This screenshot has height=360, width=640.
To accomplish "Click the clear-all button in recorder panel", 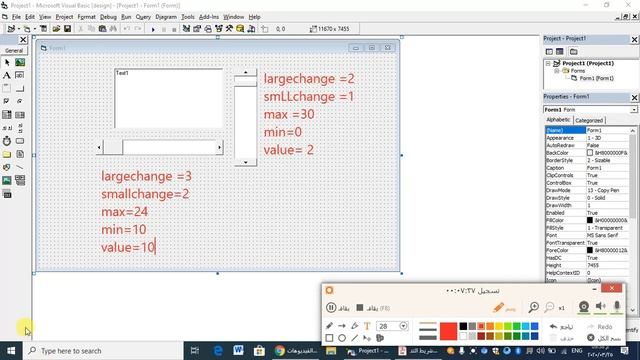I will 603,338.
